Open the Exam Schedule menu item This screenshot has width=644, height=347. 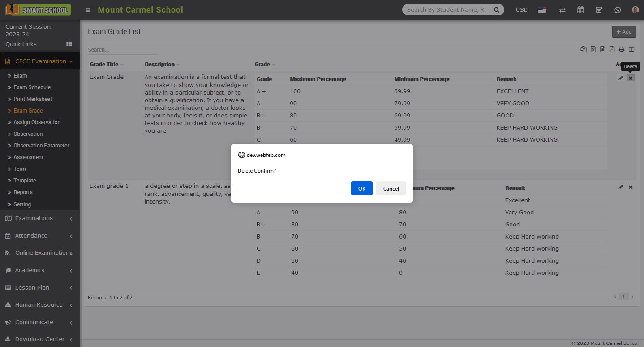pos(32,87)
